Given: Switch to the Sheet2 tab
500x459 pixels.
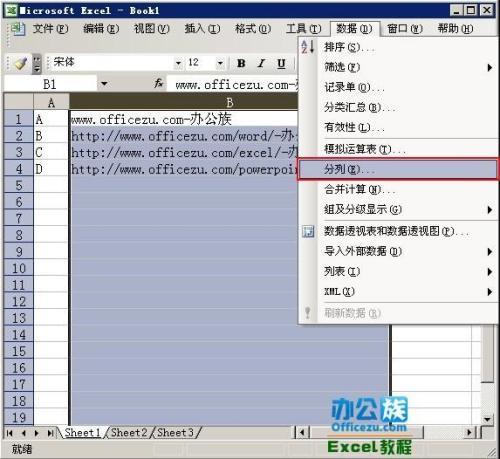Looking at the screenshot, I should (129, 433).
